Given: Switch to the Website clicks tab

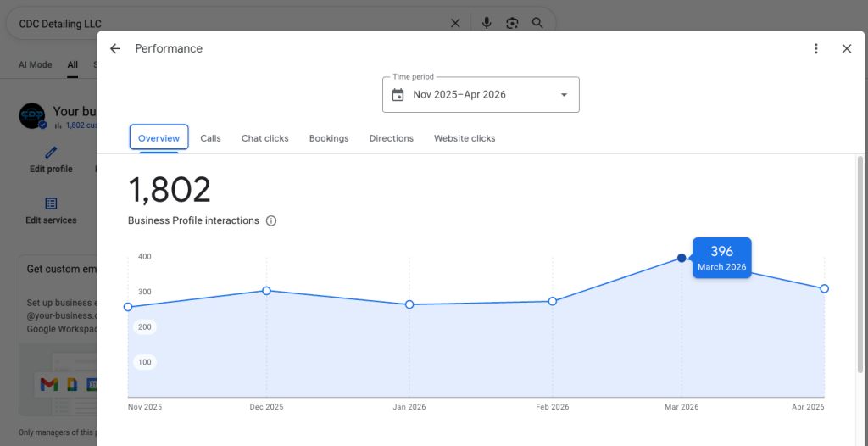Looking at the screenshot, I should [465, 138].
